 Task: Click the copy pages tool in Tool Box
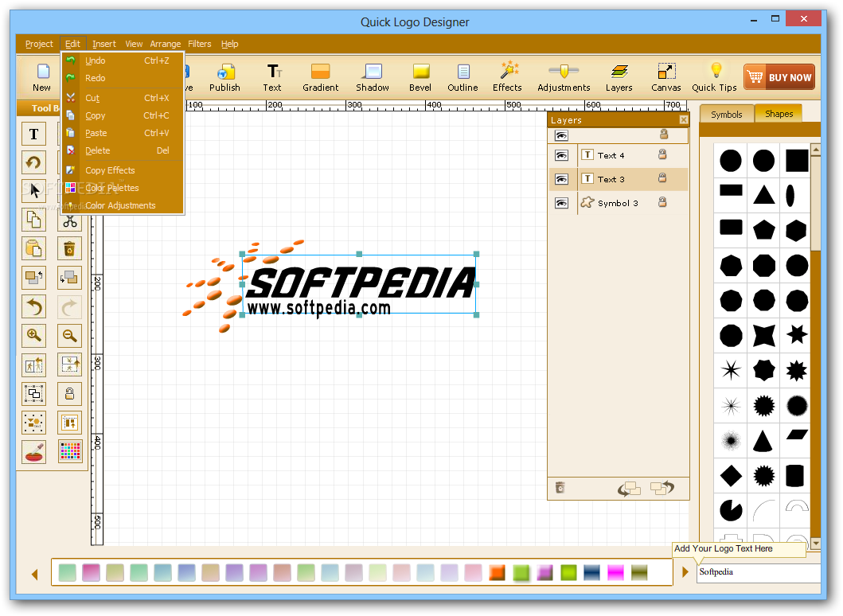[x=34, y=220]
